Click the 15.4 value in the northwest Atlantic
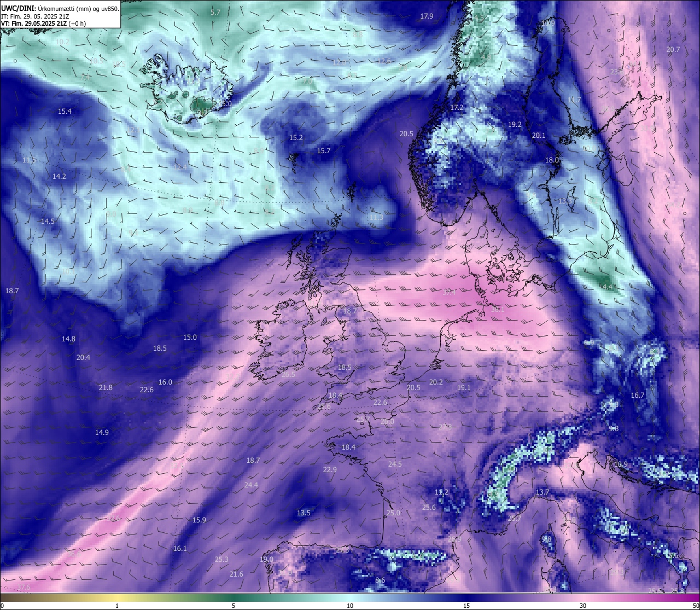The width and height of the screenshot is (700, 610). click(x=65, y=112)
